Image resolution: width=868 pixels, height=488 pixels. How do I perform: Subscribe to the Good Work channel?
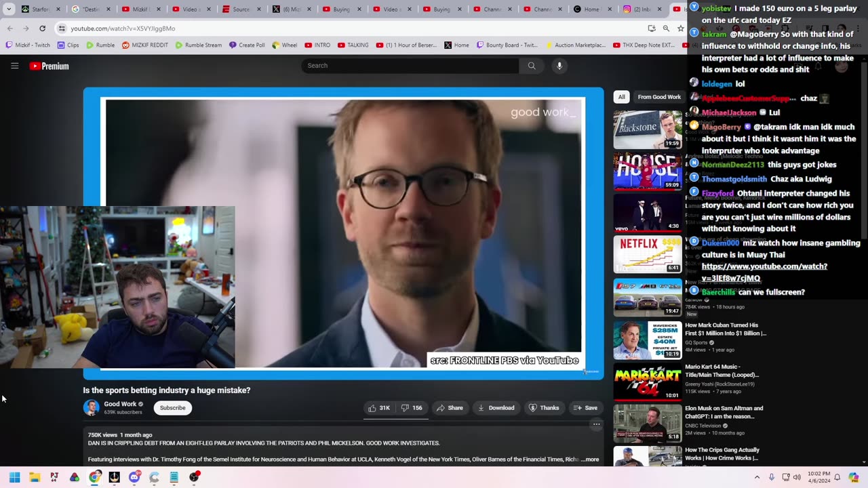(172, 408)
